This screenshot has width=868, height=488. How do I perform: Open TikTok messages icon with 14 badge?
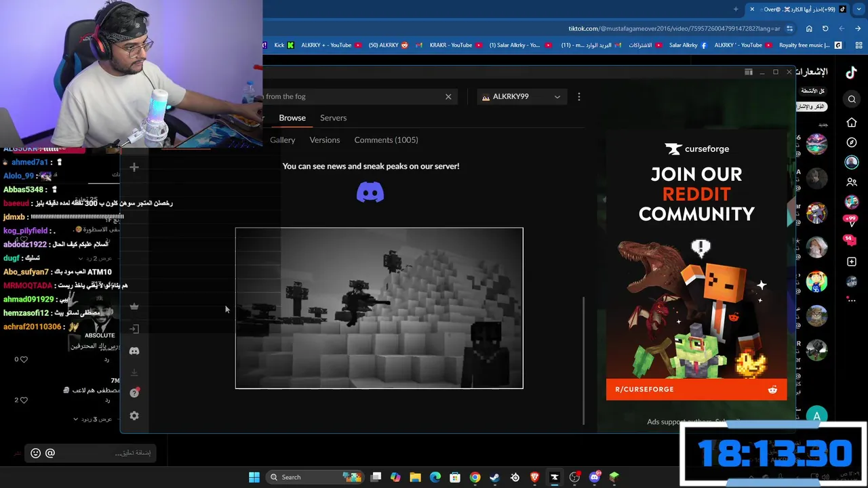coord(851,241)
